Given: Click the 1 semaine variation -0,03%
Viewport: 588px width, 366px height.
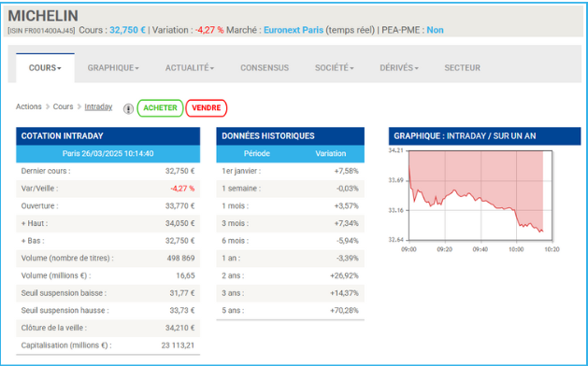Looking at the screenshot, I should pos(347,189).
